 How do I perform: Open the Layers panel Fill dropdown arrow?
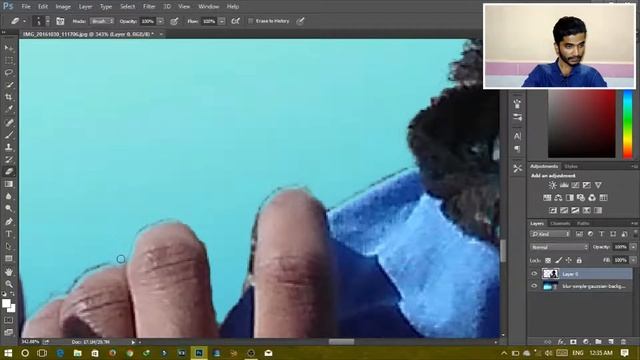(x=633, y=260)
